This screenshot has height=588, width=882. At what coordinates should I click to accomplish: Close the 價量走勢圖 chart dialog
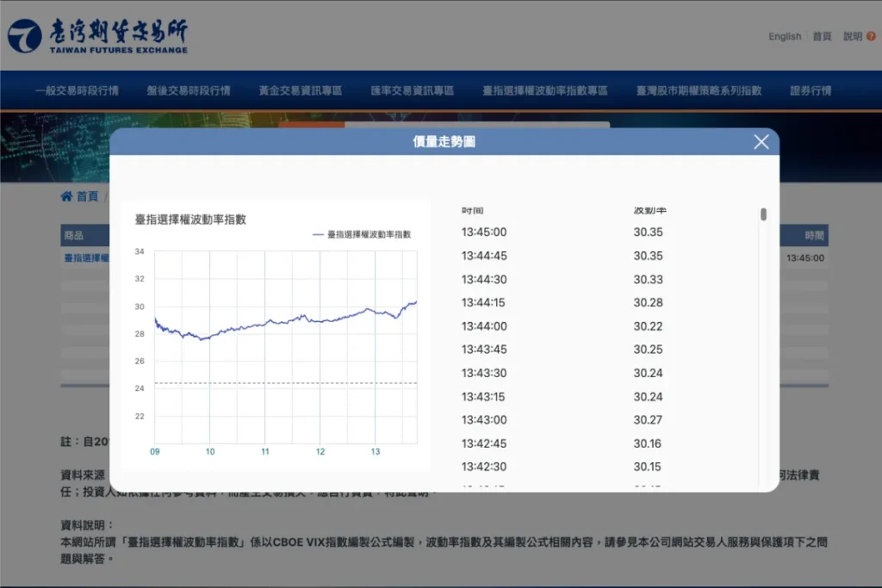pos(761,141)
